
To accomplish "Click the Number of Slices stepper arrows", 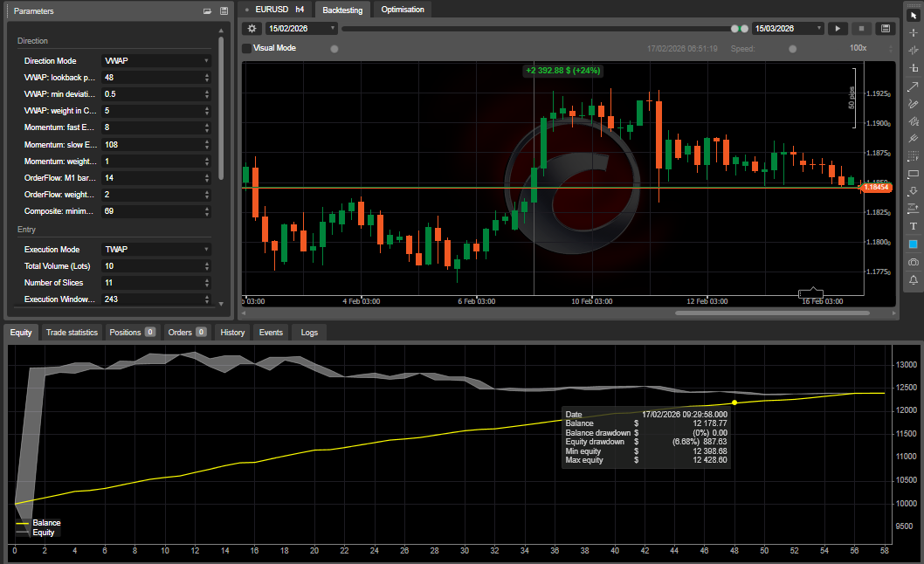I will 207,283.
